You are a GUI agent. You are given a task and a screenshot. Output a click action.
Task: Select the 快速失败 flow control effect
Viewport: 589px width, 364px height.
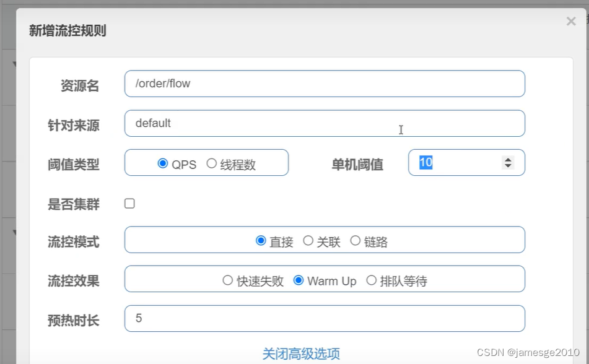click(x=228, y=280)
